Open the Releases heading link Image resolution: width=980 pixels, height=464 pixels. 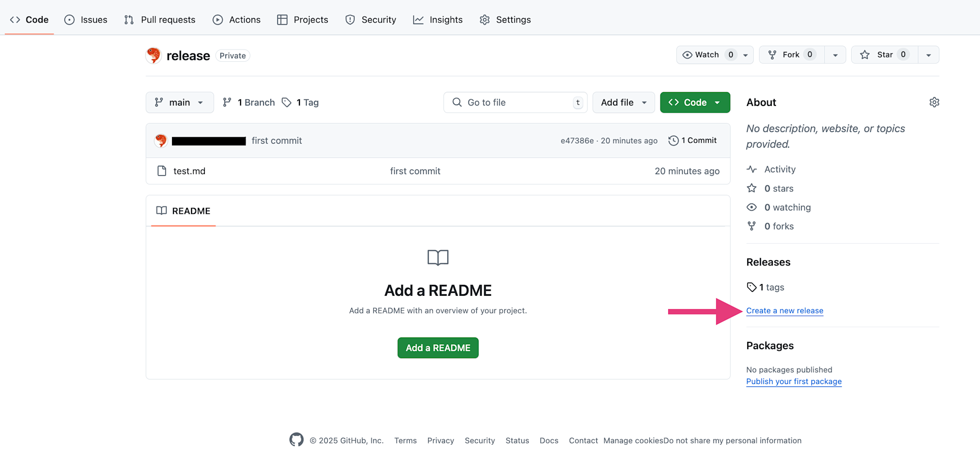pyautogui.click(x=768, y=262)
